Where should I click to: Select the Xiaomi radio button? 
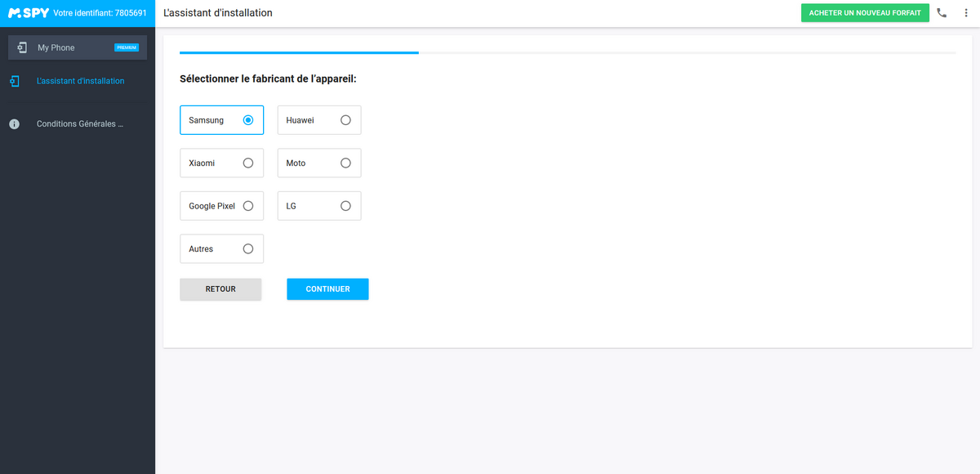248,163
